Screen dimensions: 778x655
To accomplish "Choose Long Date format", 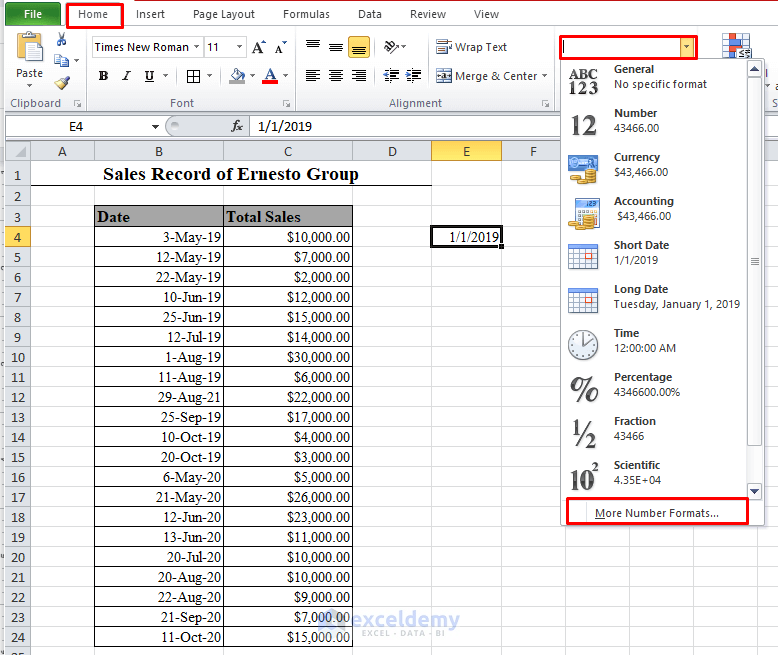I will 654,299.
